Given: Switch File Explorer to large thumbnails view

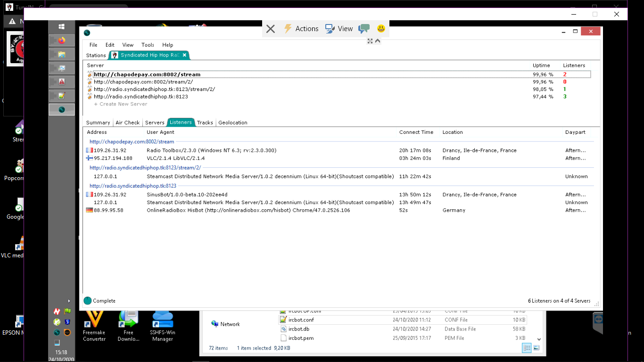Looking at the screenshot, I should [x=537, y=348].
